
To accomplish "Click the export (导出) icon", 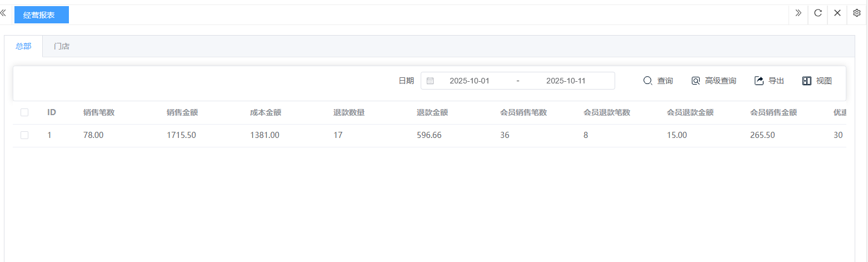I will click(x=759, y=81).
